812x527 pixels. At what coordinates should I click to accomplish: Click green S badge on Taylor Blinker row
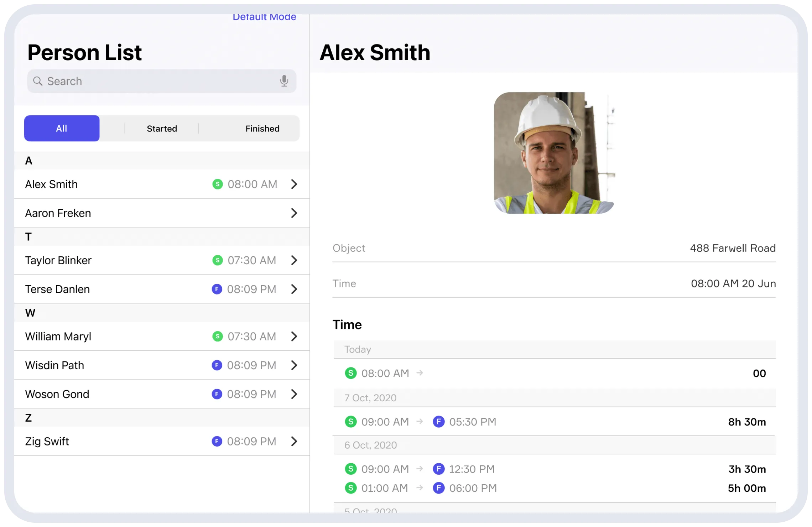pos(218,260)
